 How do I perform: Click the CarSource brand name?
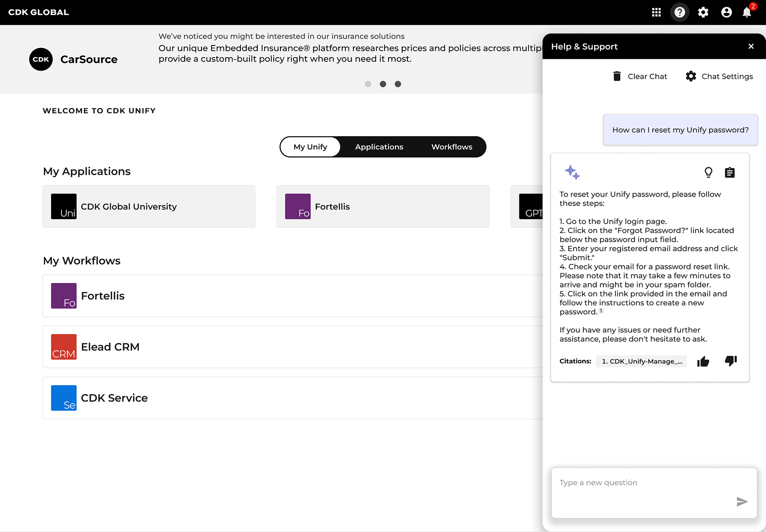click(89, 59)
